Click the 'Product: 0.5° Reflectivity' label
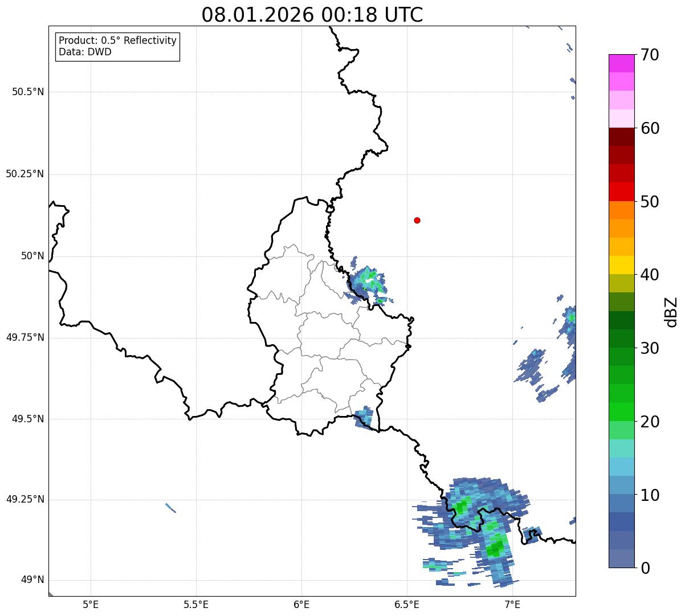685x616 pixels. 117,41
